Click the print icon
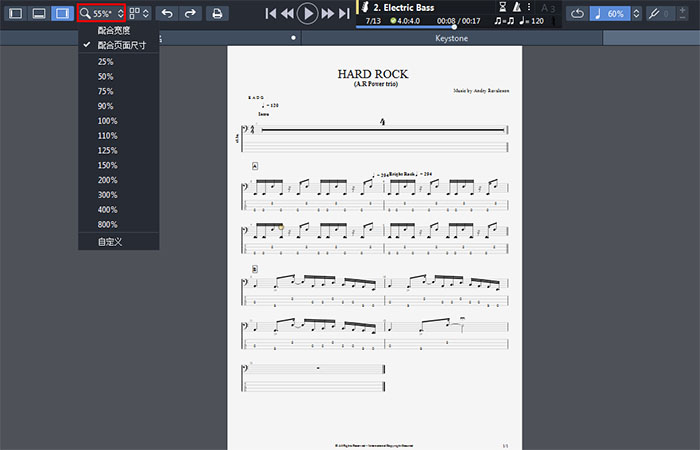The width and height of the screenshot is (700, 450). click(217, 14)
